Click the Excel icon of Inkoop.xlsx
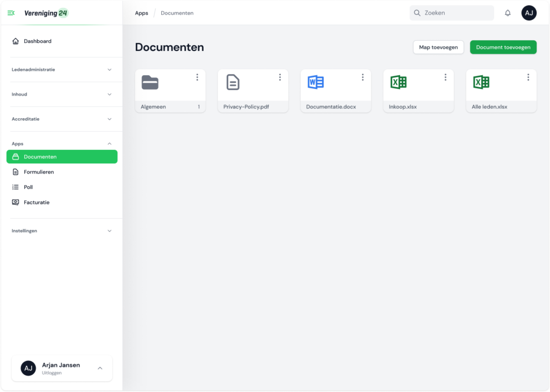Screen dimensions: 550x392 pyautogui.click(x=398, y=82)
